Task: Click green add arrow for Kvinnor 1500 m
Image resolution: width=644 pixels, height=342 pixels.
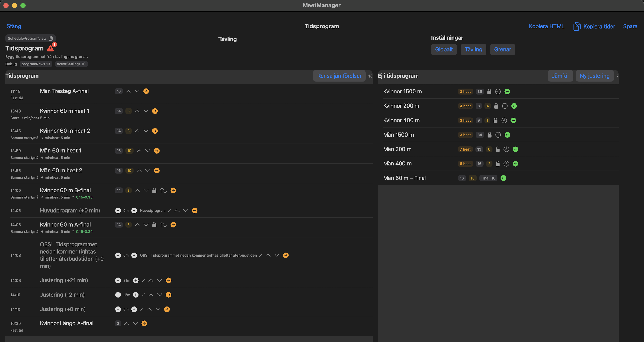Action: (x=507, y=92)
